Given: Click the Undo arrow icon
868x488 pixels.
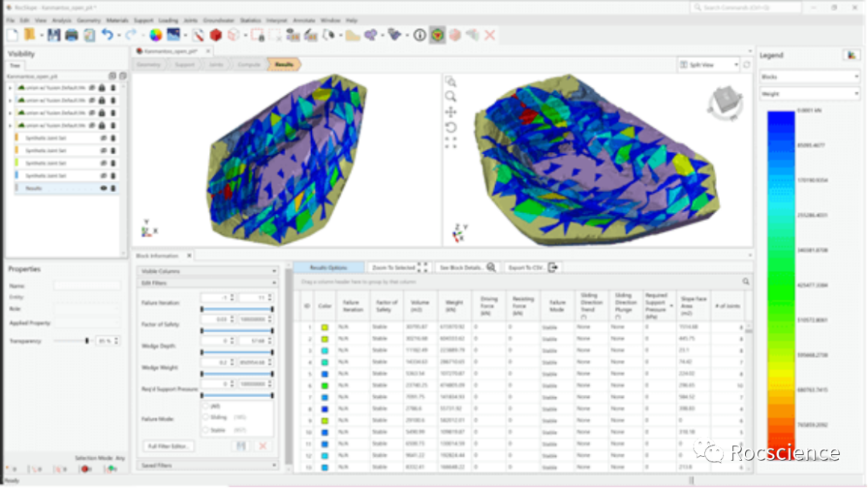Looking at the screenshot, I should [109, 35].
